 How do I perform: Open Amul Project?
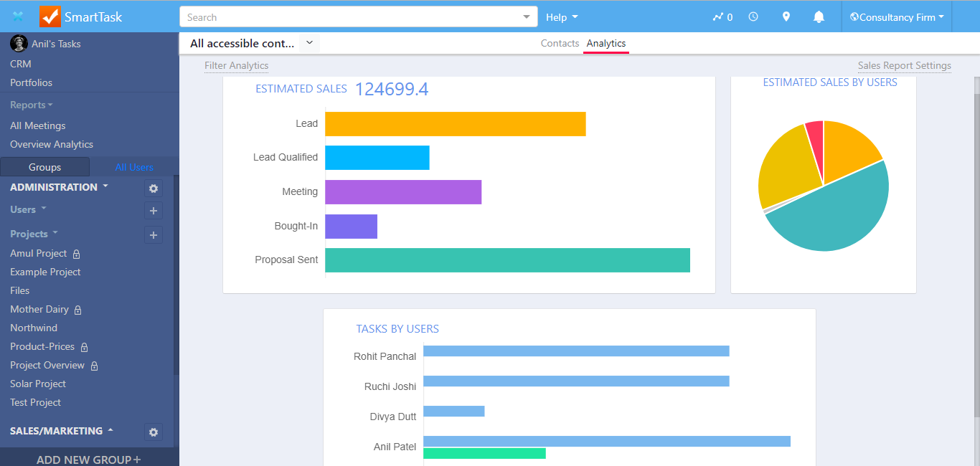39,253
